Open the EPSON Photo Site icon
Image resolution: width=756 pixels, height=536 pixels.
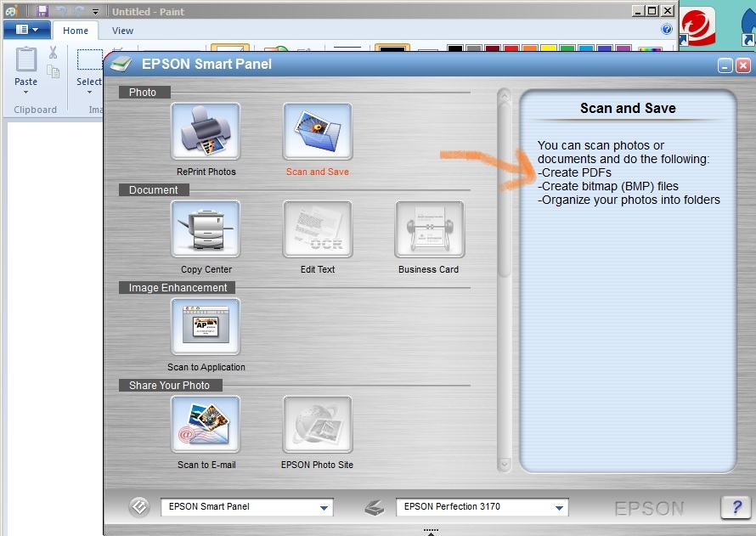[317, 425]
